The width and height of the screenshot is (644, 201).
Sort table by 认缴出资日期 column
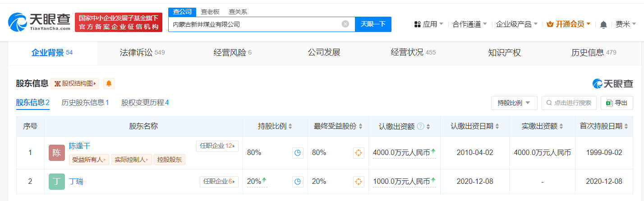(497, 127)
